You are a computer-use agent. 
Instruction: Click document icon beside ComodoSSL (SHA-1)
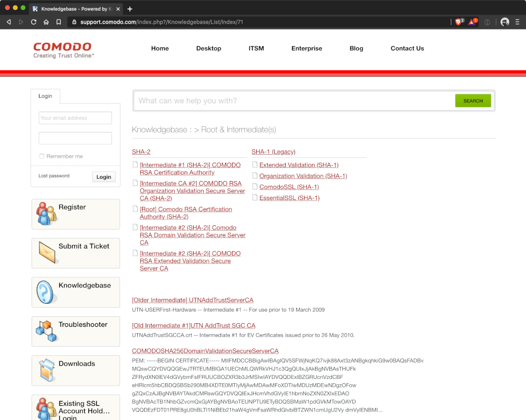tap(255, 186)
